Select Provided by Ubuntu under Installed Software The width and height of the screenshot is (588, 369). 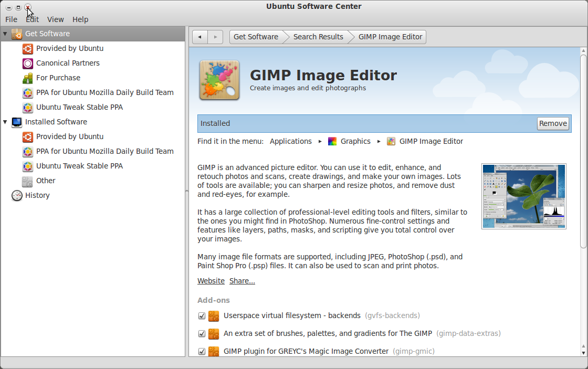click(70, 136)
